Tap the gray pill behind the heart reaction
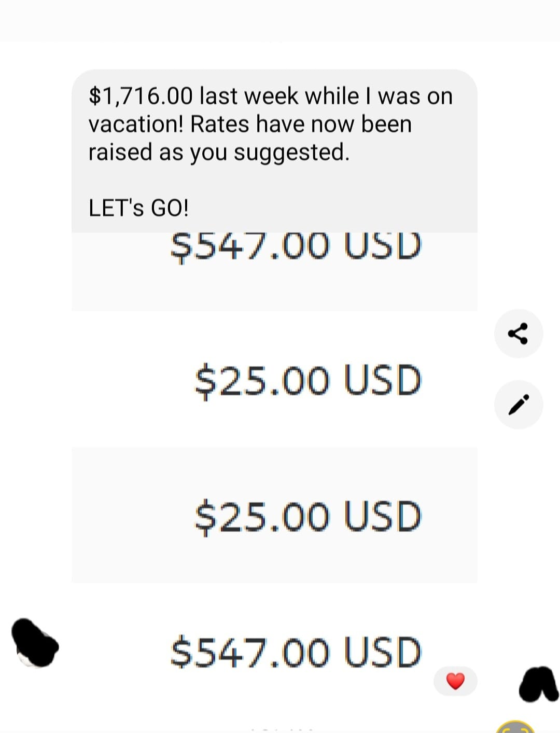This screenshot has height=733, width=560. tap(455, 681)
